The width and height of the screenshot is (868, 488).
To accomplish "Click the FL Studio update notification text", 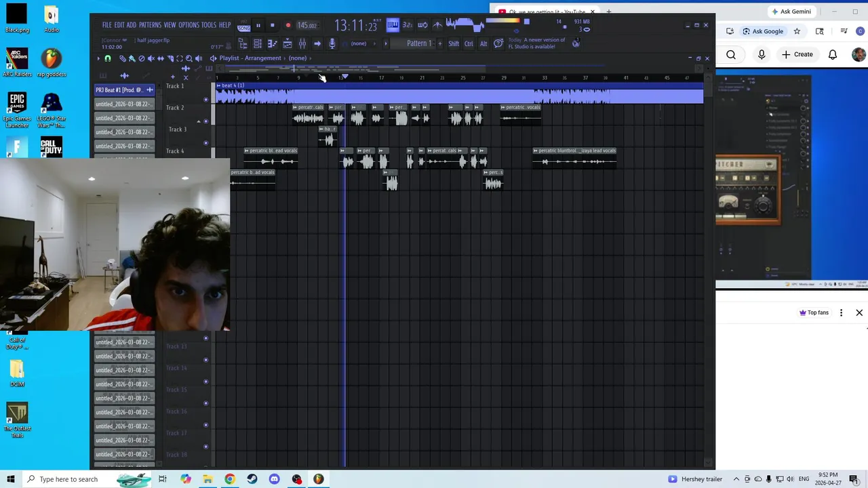I will coord(536,43).
